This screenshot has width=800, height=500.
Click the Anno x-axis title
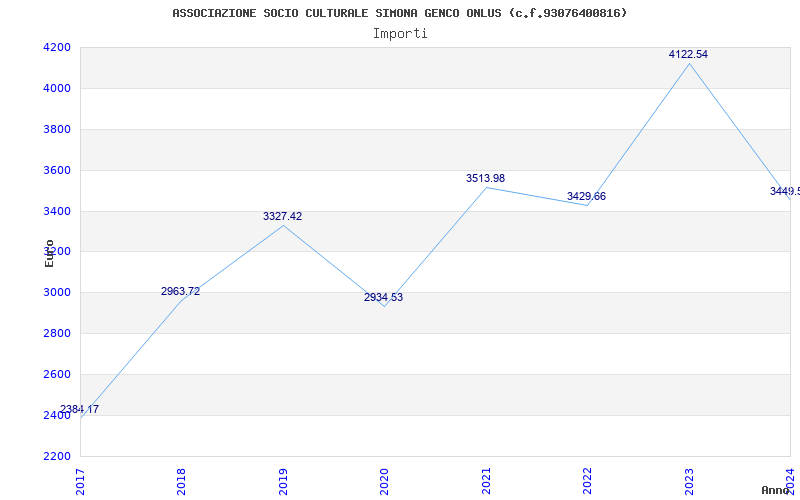(x=775, y=490)
